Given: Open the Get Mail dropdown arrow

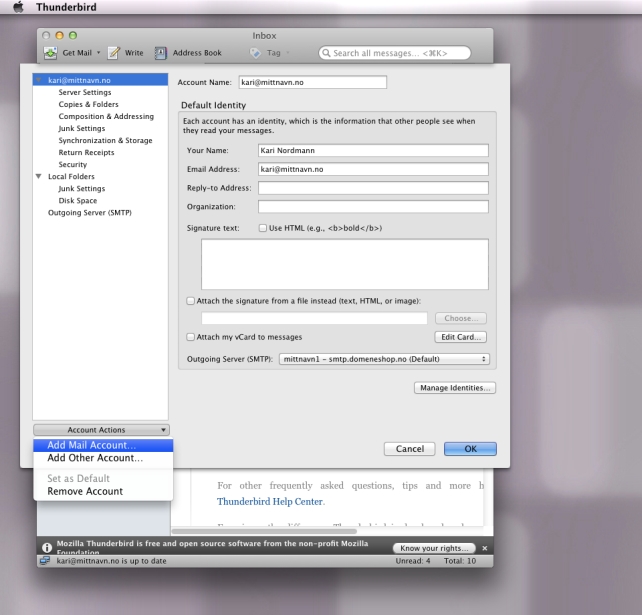Looking at the screenshot, I should pos(98,53).
